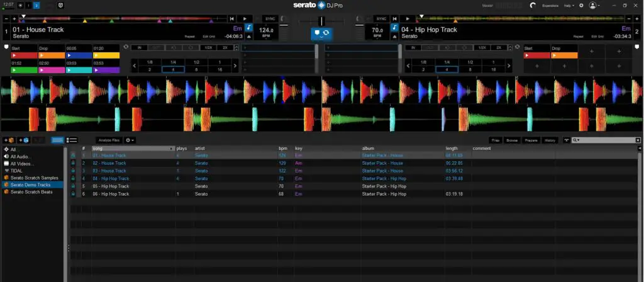Select Serato Scratch Samples crate

click(x=35, y=178)
